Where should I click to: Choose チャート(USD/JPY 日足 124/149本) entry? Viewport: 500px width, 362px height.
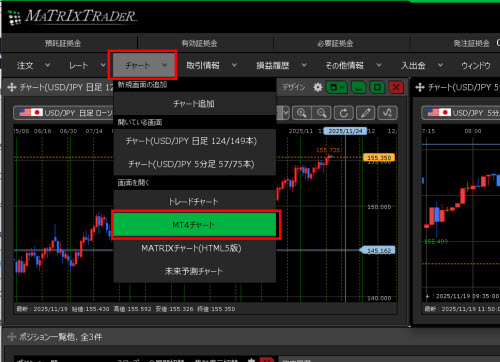195,141
